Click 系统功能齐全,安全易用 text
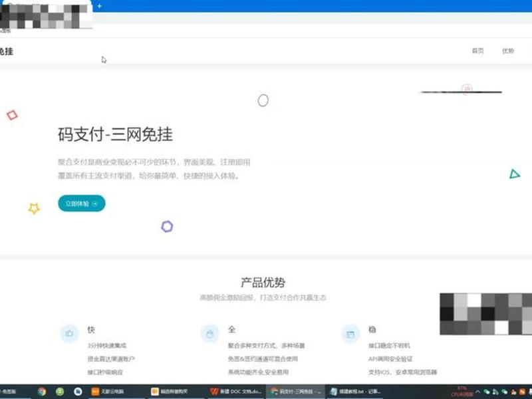532x399 pixels. point(258,372)
